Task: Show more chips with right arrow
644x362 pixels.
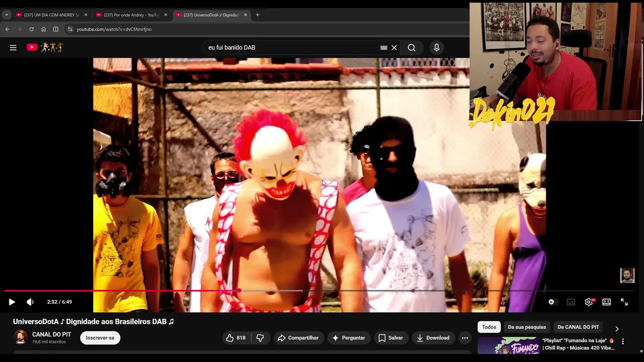Action: pos(617,328)
